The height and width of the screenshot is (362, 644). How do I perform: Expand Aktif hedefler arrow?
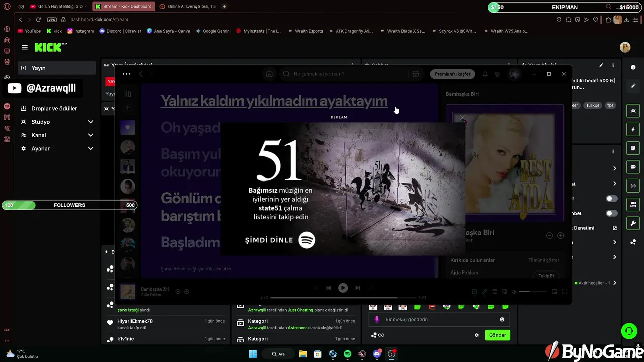point(614,283)
